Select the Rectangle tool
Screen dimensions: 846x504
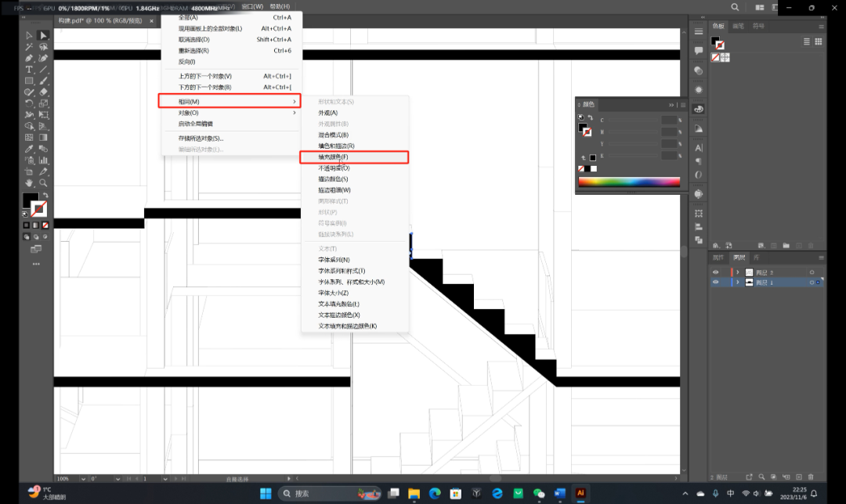[x=29, y=81]
